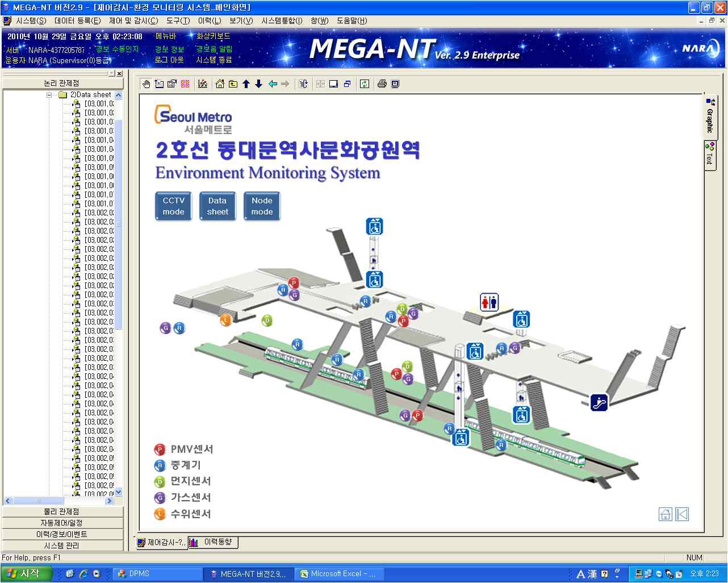Viewport: 728px width, 583px height.
Task: Click the monitor icon after the printer
Action: [x=395, y=84]
